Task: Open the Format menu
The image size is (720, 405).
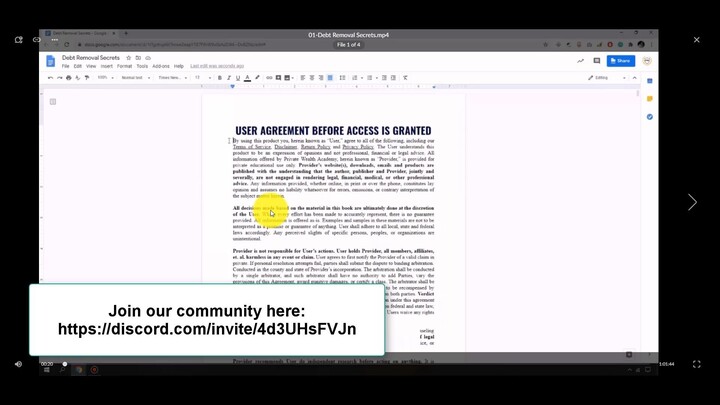Action: tap(124, 67)
